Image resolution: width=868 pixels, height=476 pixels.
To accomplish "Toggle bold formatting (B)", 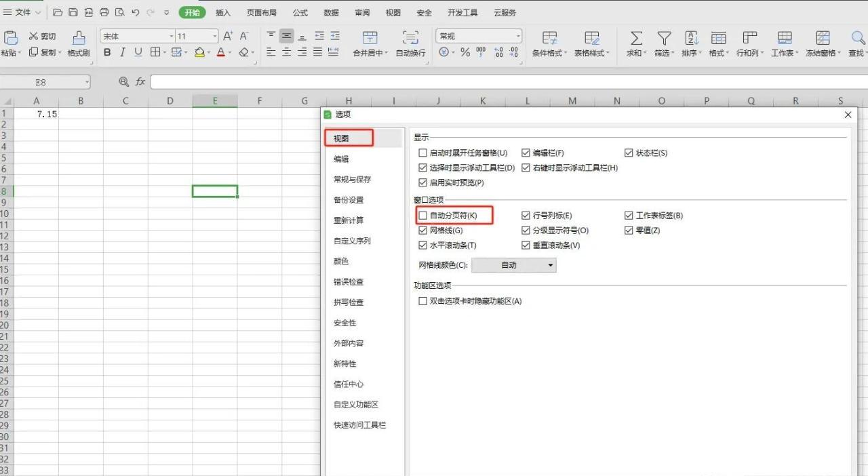I will 107,52.
